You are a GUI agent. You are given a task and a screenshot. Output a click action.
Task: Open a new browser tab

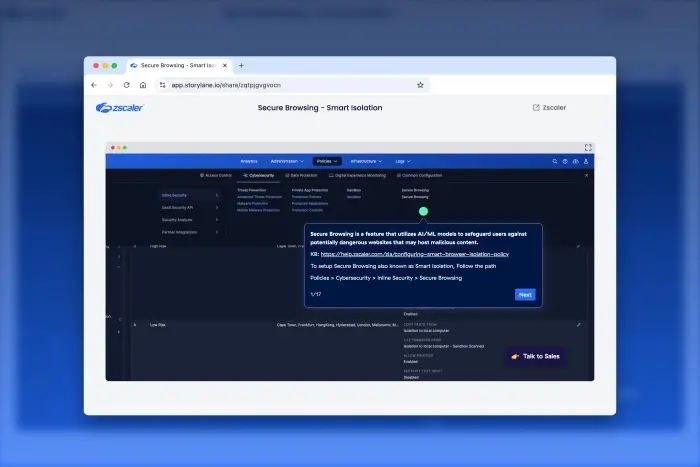pyautogui.click(x=241, y=65)
